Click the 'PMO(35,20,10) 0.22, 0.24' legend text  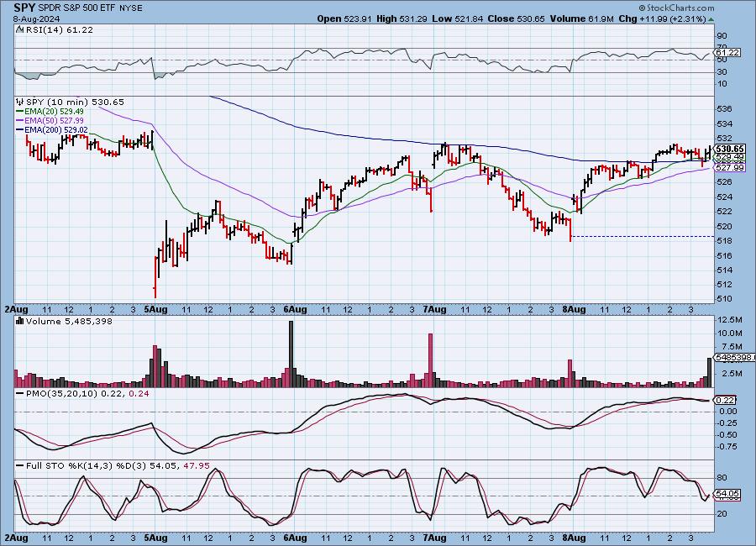87,394
